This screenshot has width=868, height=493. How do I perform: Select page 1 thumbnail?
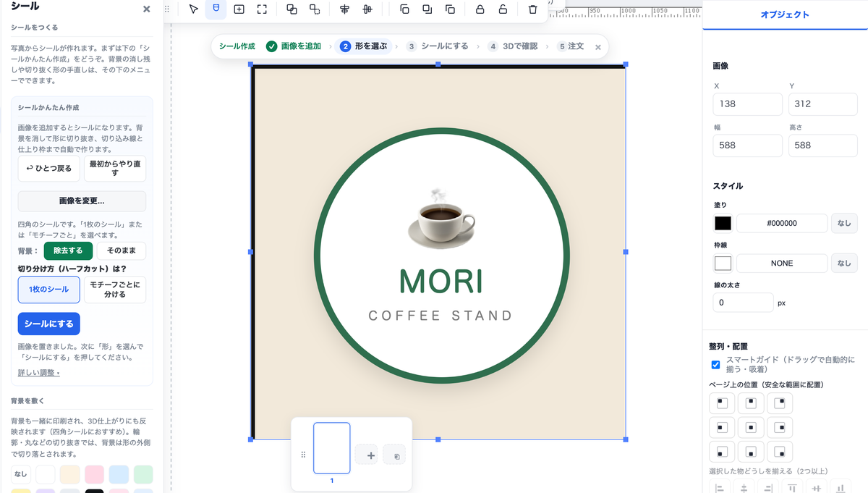point(332,448)
